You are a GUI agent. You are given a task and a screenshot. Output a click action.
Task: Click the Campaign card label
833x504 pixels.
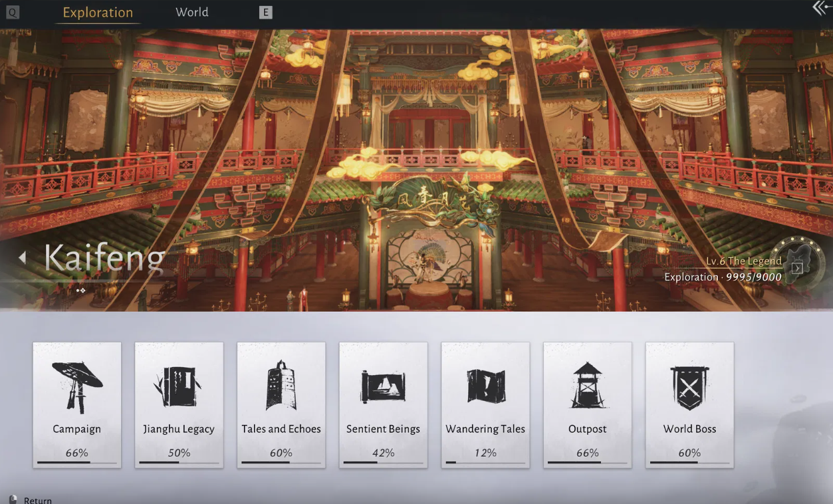(x=77, y=429)
